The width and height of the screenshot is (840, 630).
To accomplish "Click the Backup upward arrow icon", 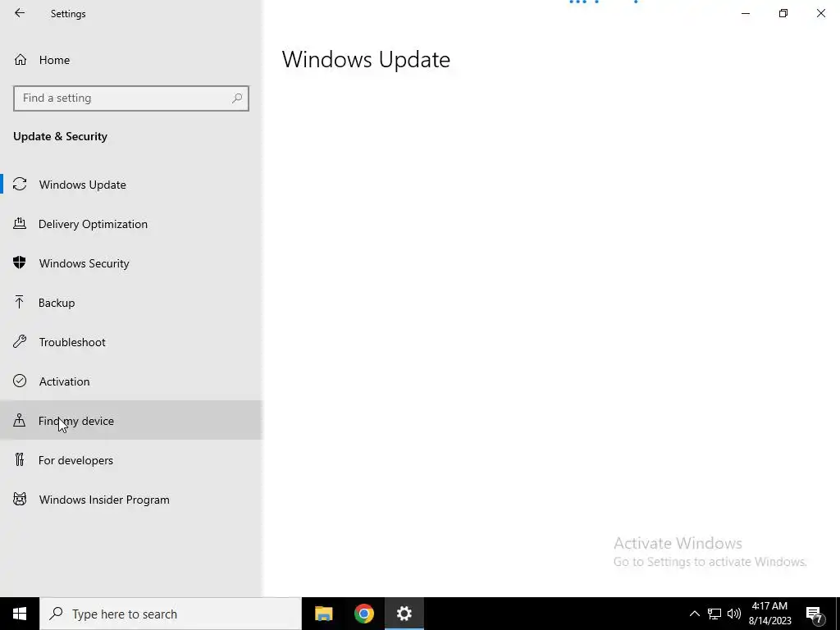I will click(x=20, y=302).
